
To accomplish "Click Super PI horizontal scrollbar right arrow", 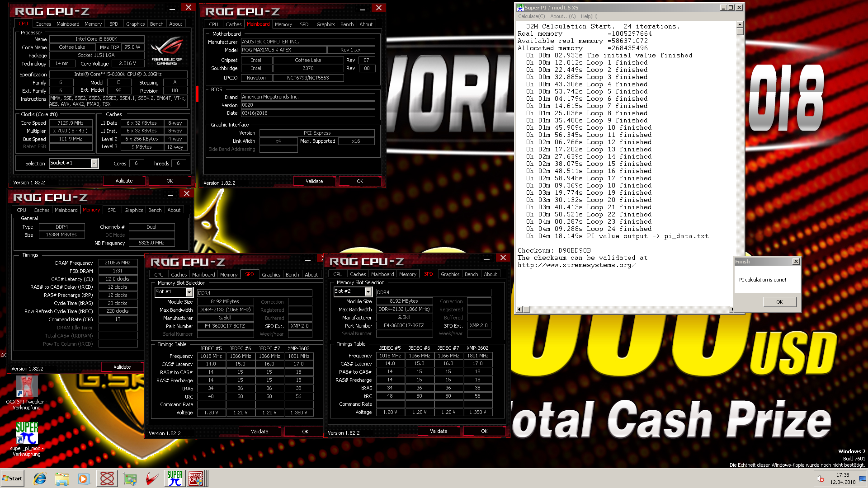I will pyautogui.click(x=732, y=310).
